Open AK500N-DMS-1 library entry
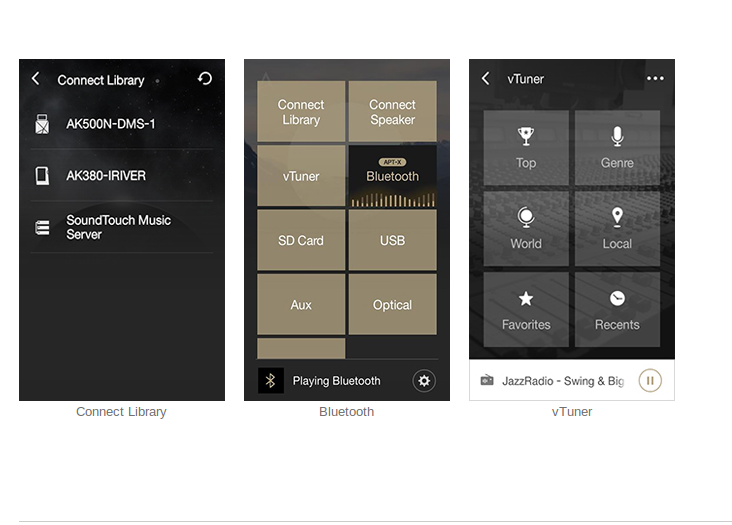Viewport: 732px width, 525px height. 122,124
